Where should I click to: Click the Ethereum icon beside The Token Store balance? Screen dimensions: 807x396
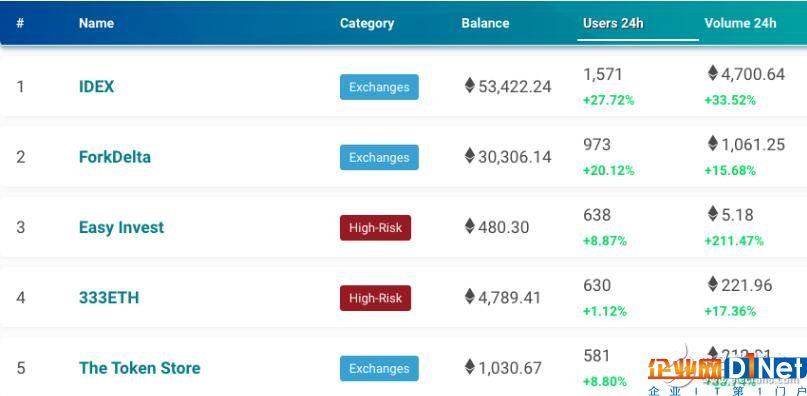(x=469, y=367)
